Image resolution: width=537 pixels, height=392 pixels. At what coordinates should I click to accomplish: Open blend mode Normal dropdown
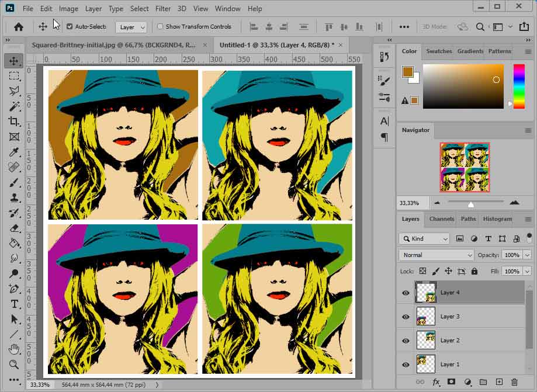[436, 255]
